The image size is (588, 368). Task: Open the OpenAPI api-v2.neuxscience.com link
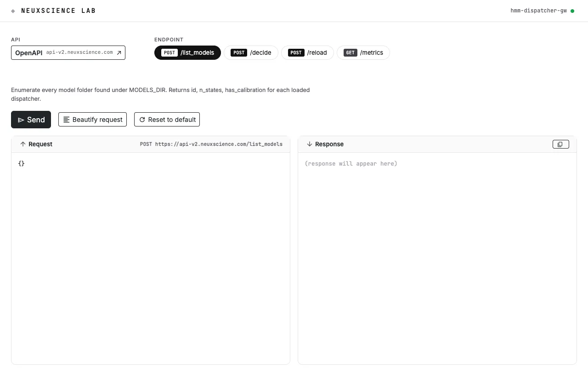coord(68,53)
